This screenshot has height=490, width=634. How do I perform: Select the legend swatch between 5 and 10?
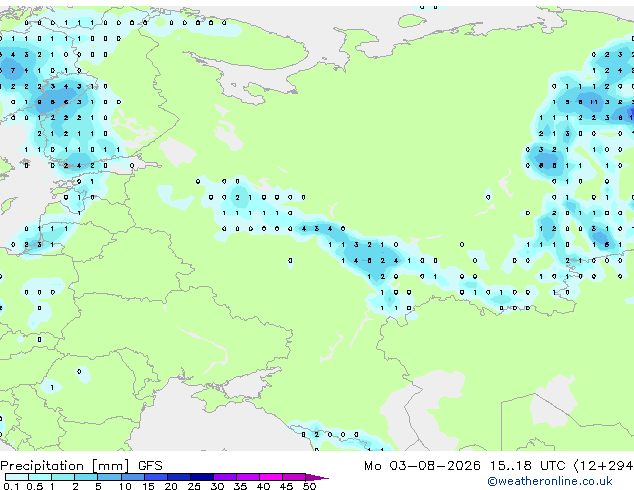(110, 477)
